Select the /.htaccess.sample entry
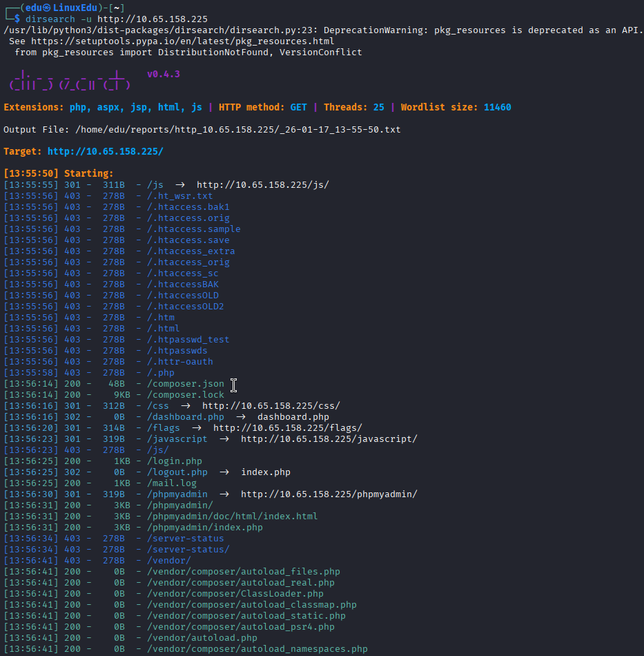 194,229
